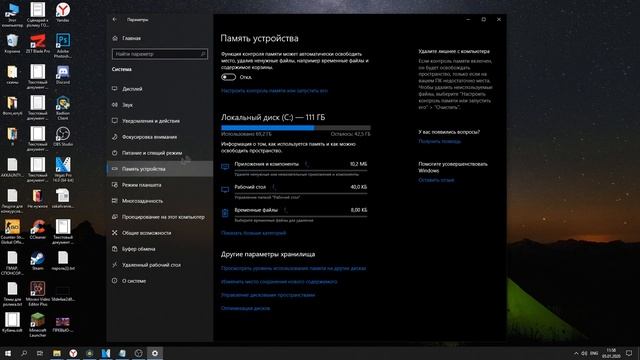
Task: Click the Приложения и компоненты icon
Action: [225, 167]
